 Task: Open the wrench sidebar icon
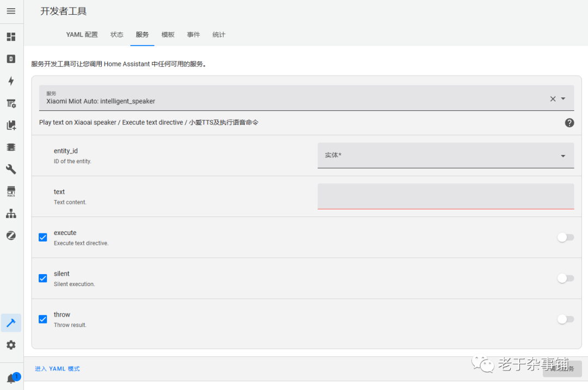pos(11,169)
